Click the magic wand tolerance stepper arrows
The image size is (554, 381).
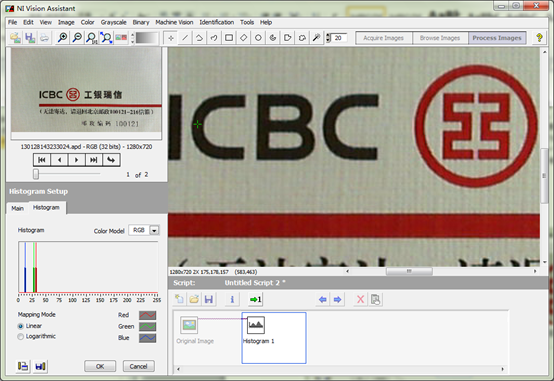point(328,38)
